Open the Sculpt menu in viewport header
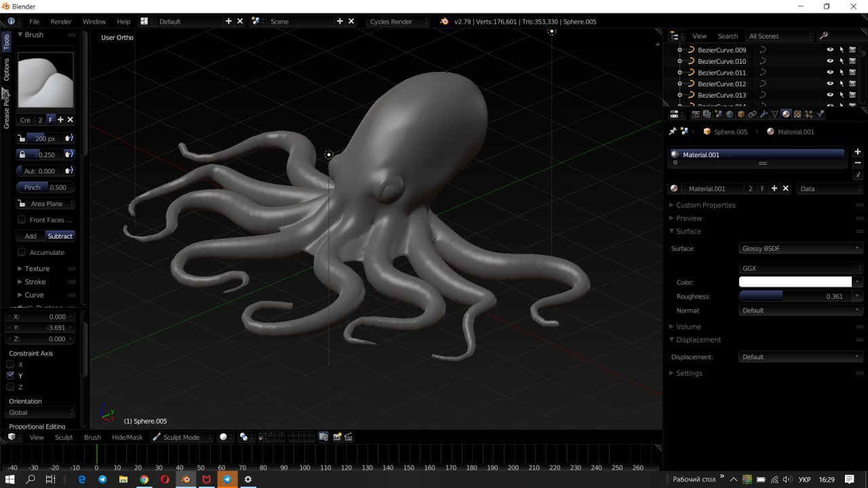868x488 pixels. coord(64,437)
